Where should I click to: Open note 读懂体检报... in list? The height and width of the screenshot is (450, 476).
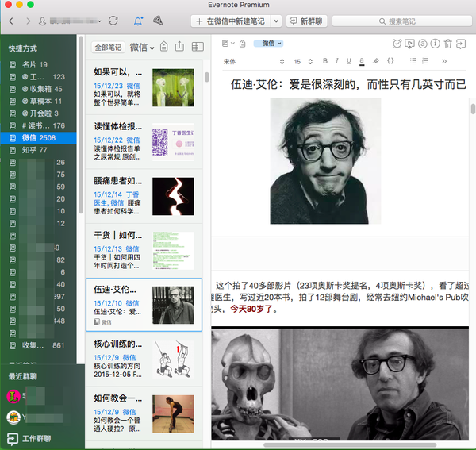[x=144, y=142]
